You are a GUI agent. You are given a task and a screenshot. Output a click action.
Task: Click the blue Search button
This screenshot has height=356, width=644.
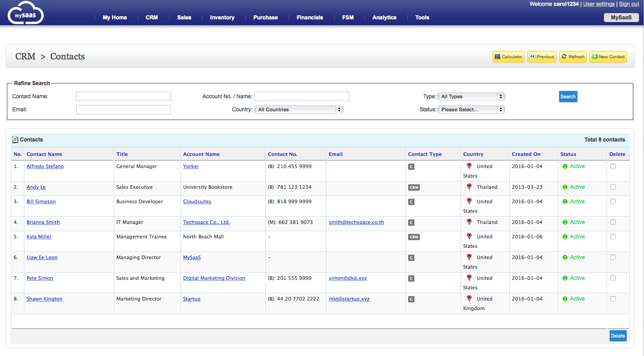point(568,96)
